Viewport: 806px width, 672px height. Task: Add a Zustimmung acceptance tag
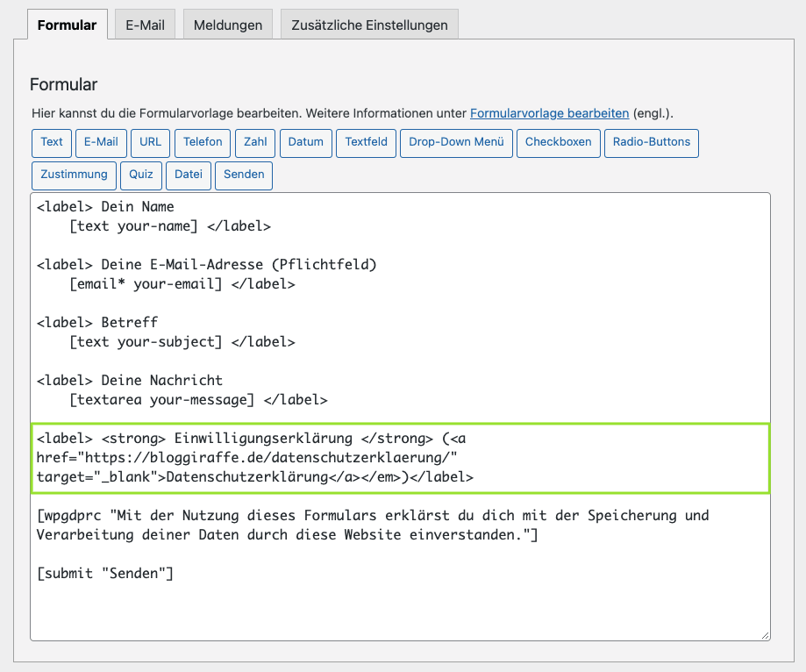click(x=74, y=175)
